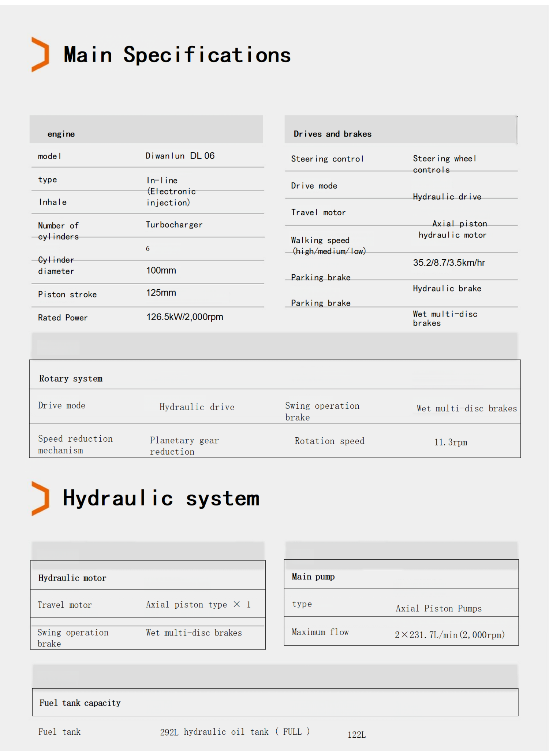Click the engine table header
Image resolution: width=549 pixels, height=756 pixels.
146,129
